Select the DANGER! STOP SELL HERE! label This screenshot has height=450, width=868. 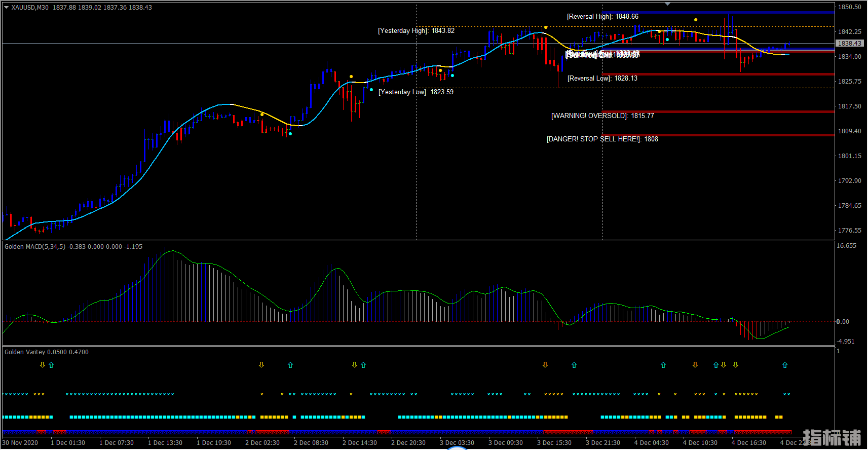coord(602,139)
